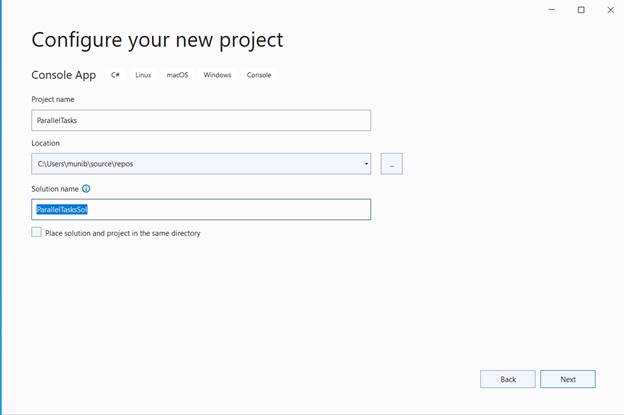Click the Project name label
Image resolution: width=624 pixels, height=415 pixels.
pos(53,99)
